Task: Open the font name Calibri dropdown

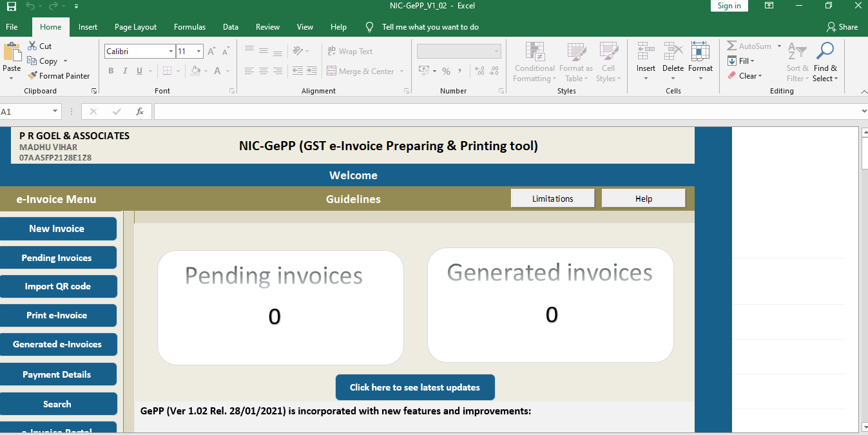Action: click(x=171, y=52)
